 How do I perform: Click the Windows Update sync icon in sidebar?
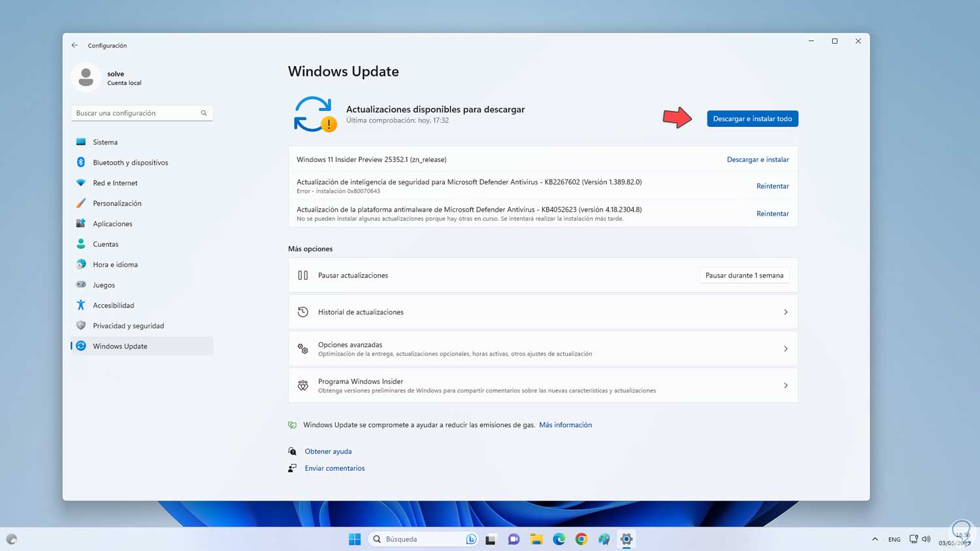tap(81, 346)
